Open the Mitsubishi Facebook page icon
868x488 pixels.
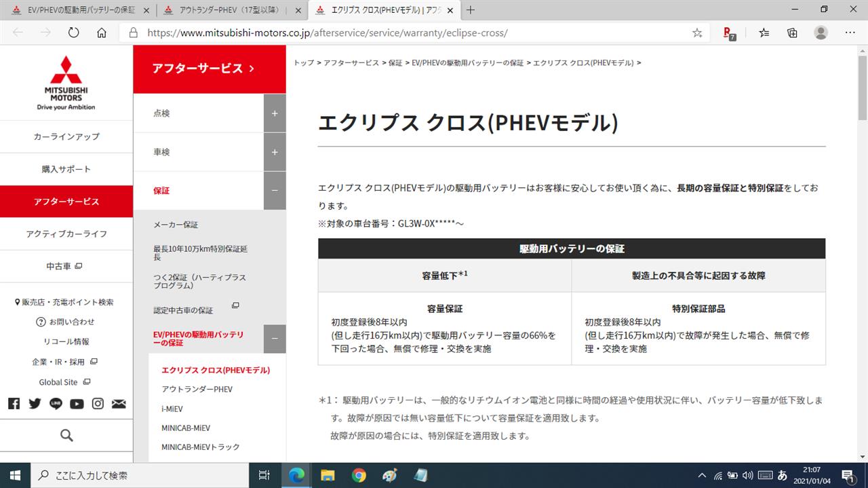click(x=14, y=404)
